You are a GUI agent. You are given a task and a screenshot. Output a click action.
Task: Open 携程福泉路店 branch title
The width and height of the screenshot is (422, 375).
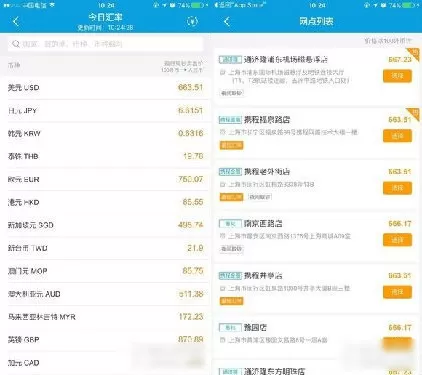267,120
